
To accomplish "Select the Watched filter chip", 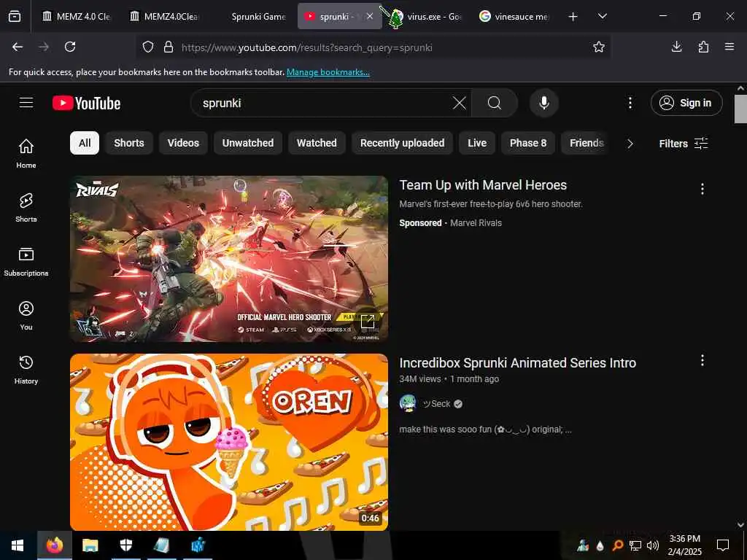I will point(317,143).
